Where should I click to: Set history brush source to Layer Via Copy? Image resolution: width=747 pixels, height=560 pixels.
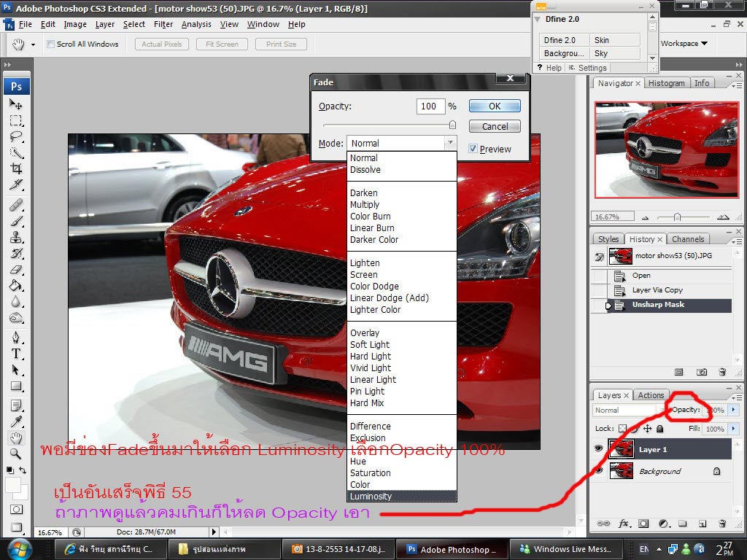coord(600,290)
